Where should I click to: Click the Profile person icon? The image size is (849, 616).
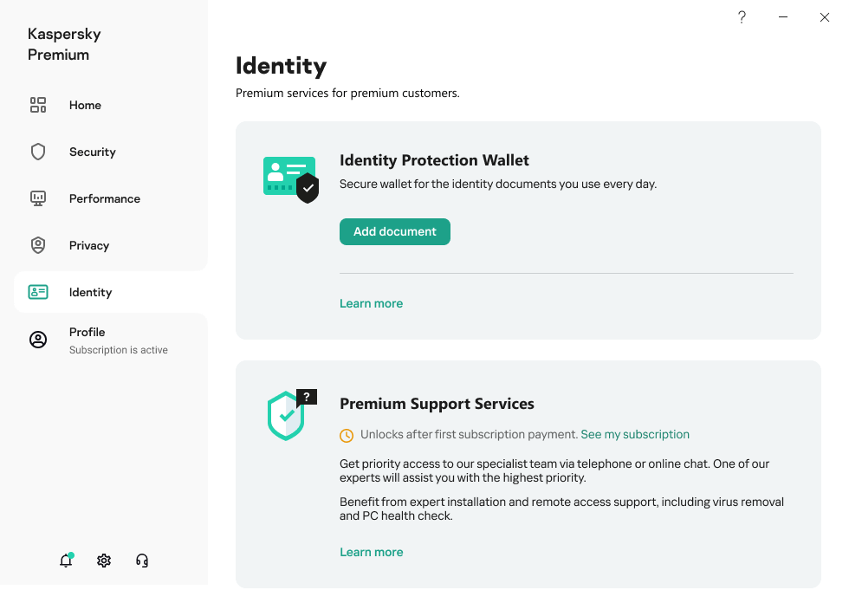tap(38, 340)
